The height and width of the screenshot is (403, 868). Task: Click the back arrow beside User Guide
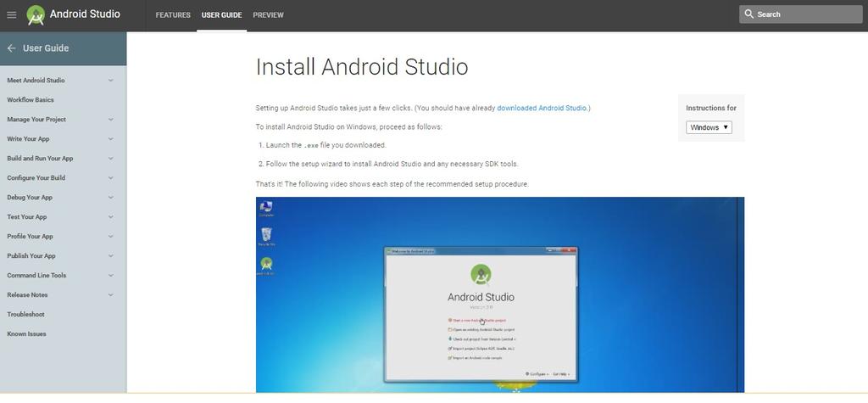click(x=11, y=48)
